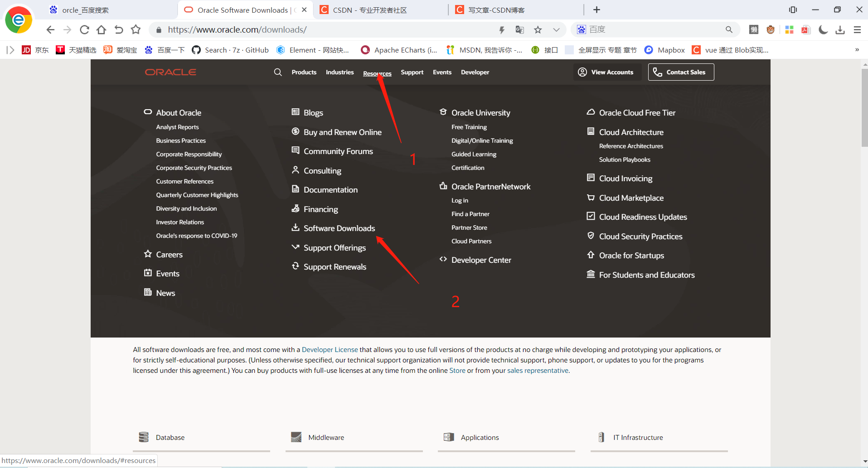Viewport: 868px width, 468px height.
Task: Open the Developer menu
Action: click(x=475, y=72)
